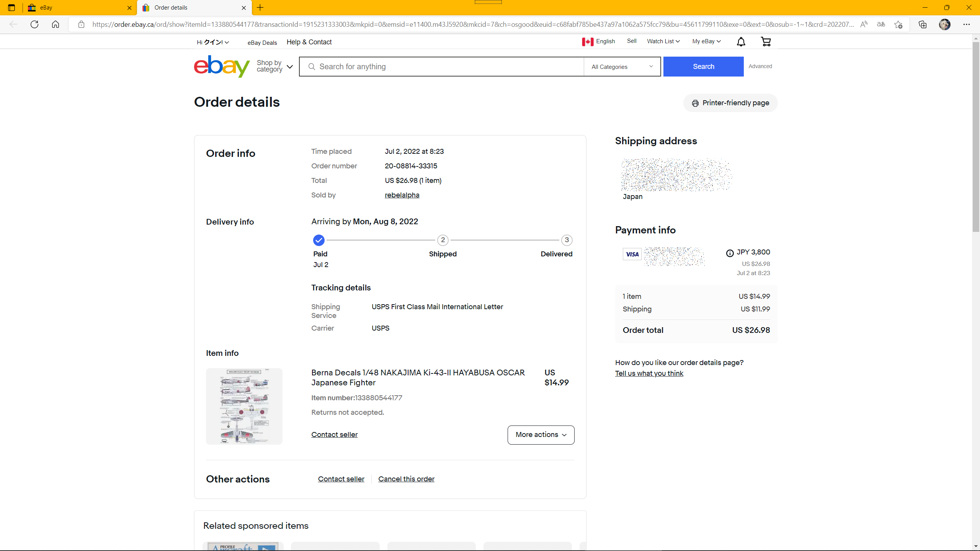Click Item number:133880544177 text

(357, 398)
